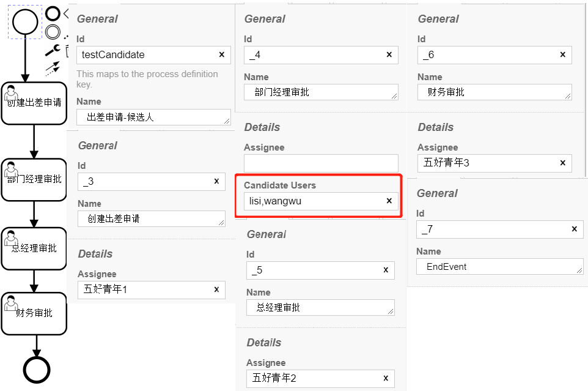The height and width of the screenshot is (391, 588).
Task: Clear the _3 Id field
Action: [216, 181]
